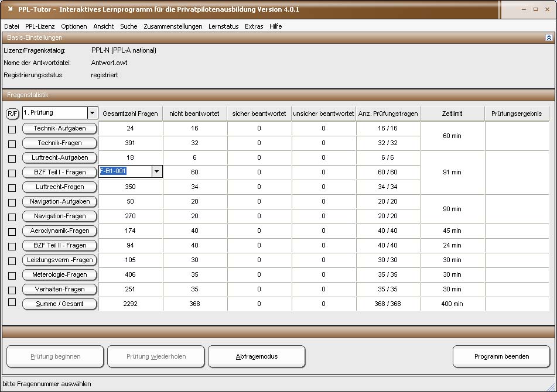The height and width of the screenshot is (392, 557).
Task: Tick the Technik-Aufgaben checkbox
Action: coord(12,129)
